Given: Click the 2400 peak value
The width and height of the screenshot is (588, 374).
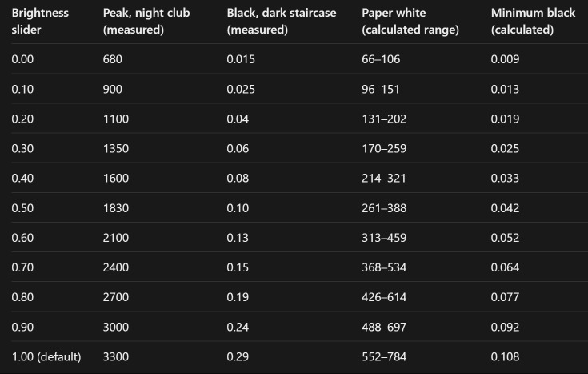Looking at the screenshot, I should point(116,267).
